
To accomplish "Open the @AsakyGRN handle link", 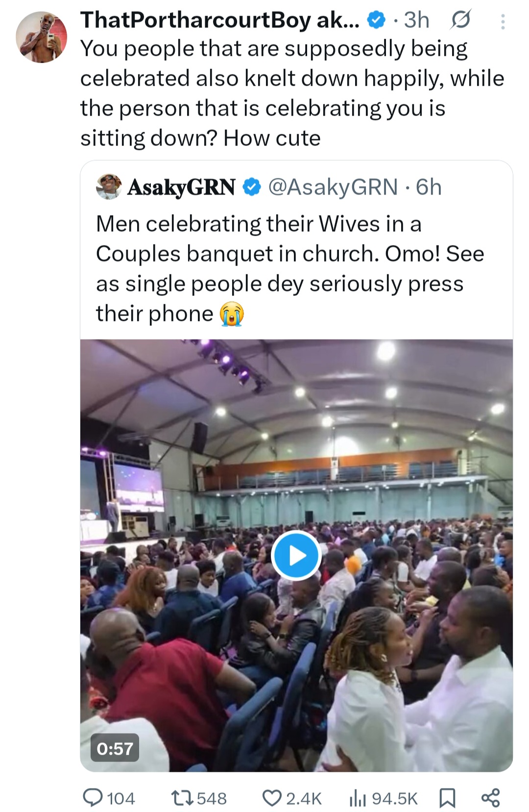I will pyautogui.click(x=333, y=187).
